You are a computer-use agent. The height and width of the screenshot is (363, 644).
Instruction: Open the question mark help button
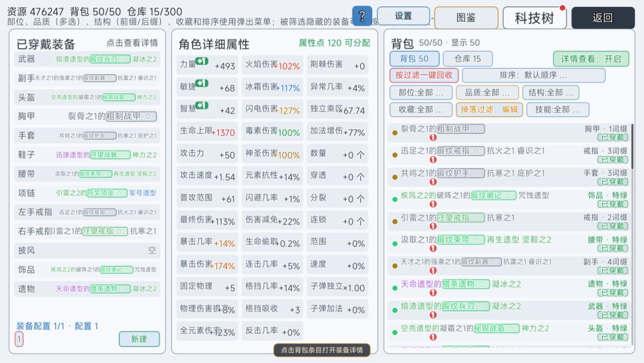pyautogui.click(x=362, y=16)
